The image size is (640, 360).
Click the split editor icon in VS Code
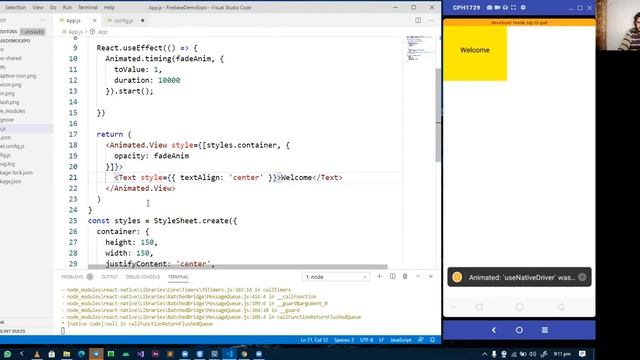coord(418,20)
